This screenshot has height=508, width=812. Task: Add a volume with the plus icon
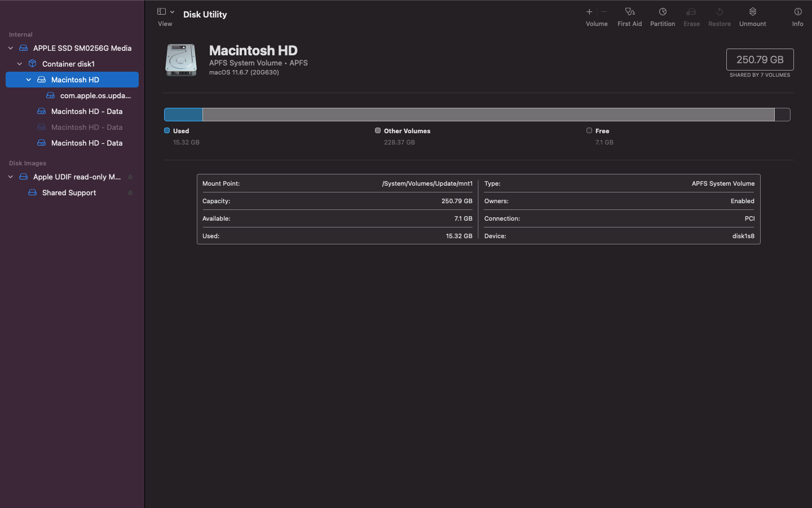589,11
